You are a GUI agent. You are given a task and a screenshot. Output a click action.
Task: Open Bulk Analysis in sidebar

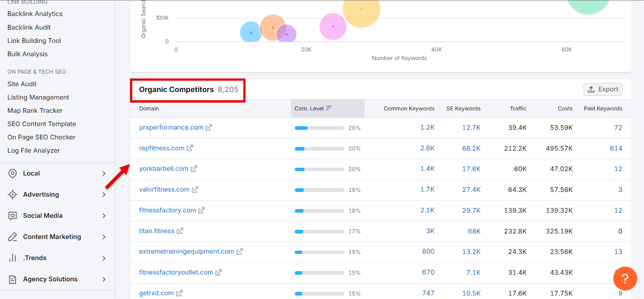(x=27, y=54)
